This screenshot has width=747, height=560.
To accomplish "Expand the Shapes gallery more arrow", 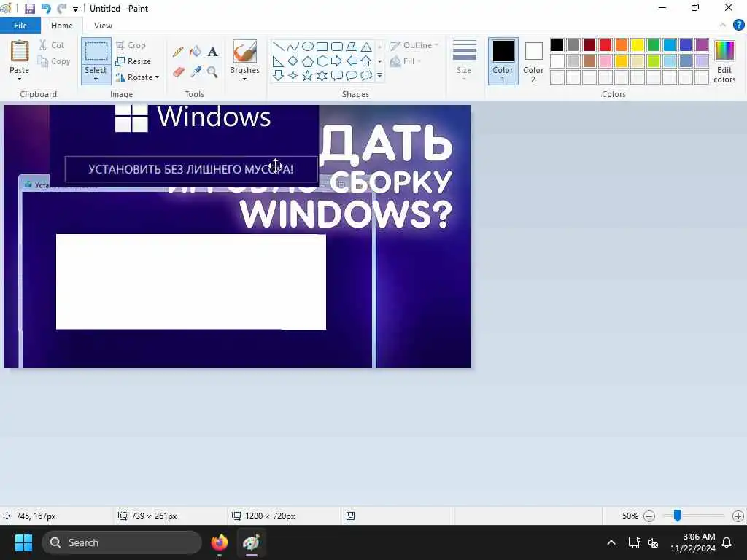I will click(379, 75).
